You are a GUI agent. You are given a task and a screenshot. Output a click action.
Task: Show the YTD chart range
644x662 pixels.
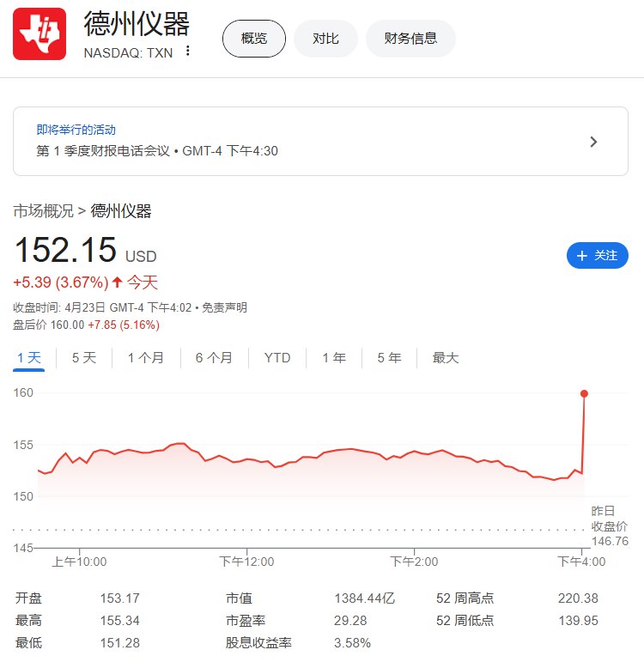point(277,357)
